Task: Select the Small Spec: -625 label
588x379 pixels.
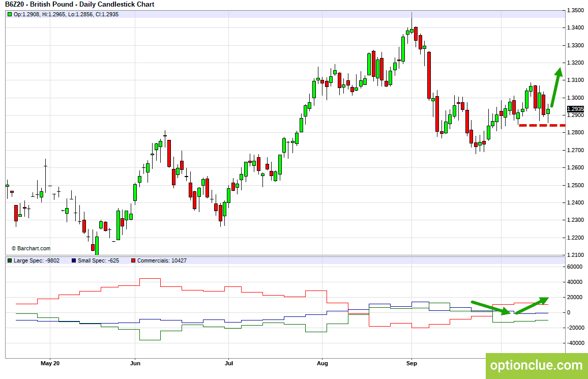Action: click(x=98, y=260)
